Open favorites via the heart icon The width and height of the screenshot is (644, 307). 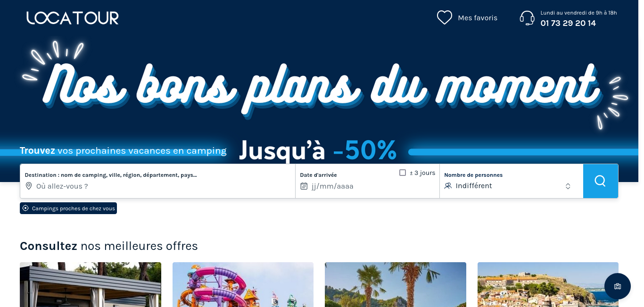click(x=445, y=17)
